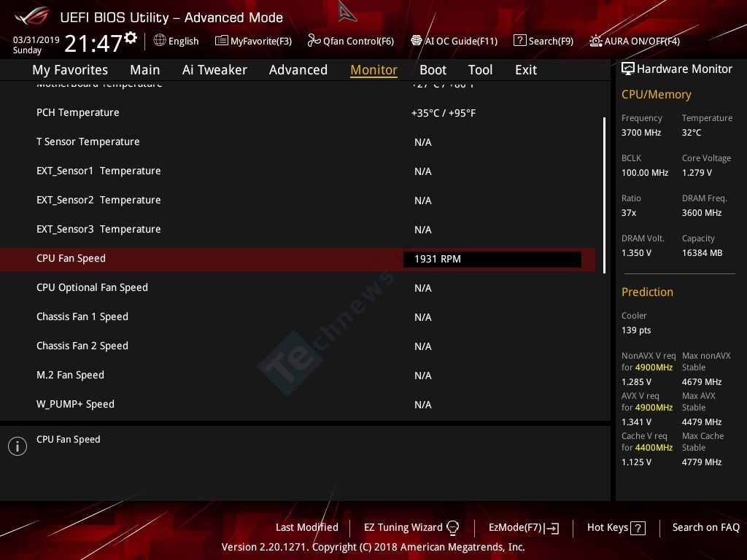The image size is (747, 560).
Task: Select the EXT_Sensor3 Temperature row
Action: tap(298, 229)
